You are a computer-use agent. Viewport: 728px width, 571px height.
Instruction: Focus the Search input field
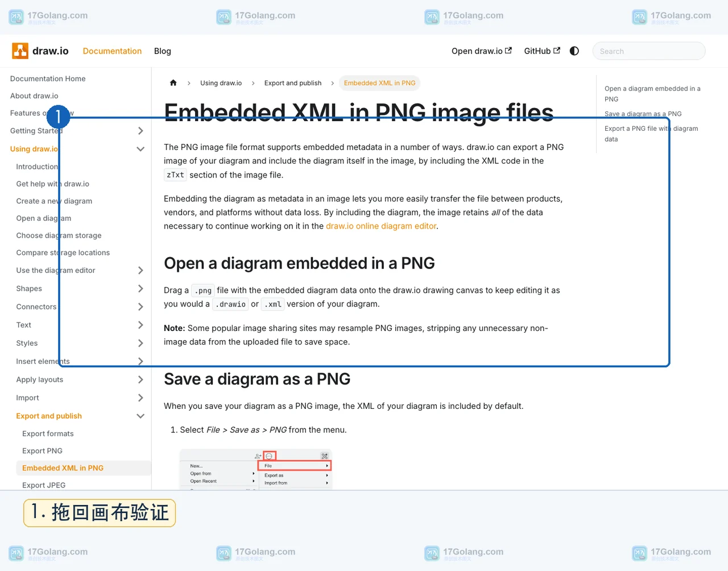click(x=649, y=51)
